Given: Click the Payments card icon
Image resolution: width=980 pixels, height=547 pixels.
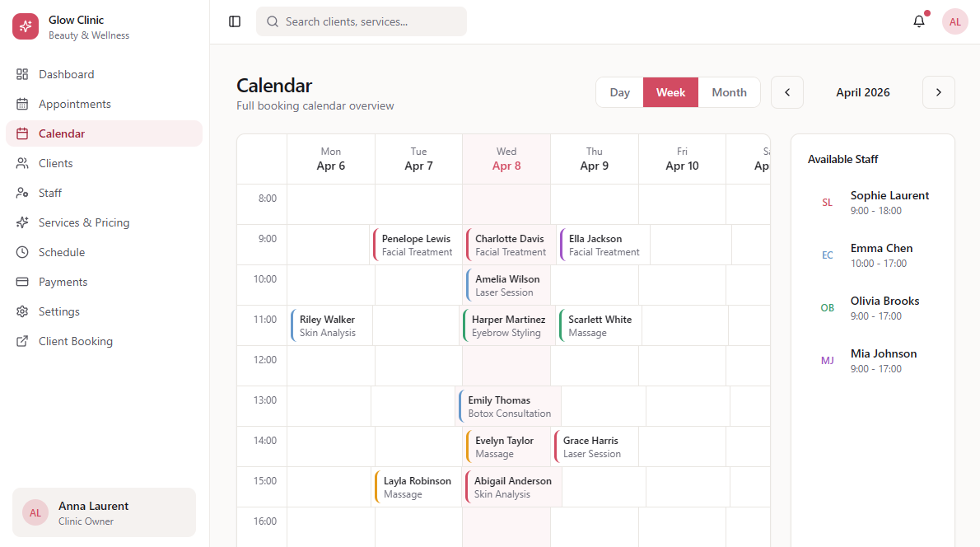Looking at the screenshot, I should coord(22,282).
